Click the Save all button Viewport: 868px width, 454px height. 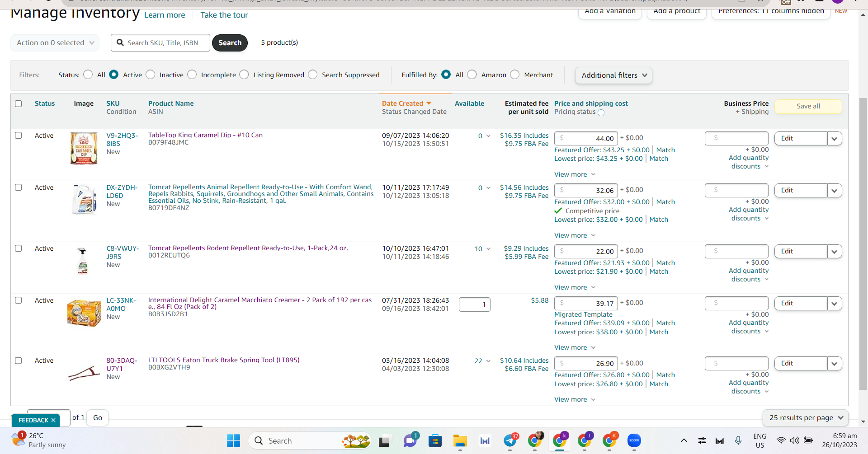click(808, 106)
